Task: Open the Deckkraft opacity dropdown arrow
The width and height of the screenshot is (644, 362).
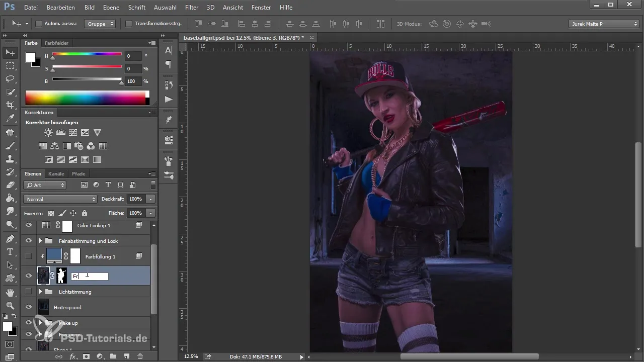Action: pos(151,199)
